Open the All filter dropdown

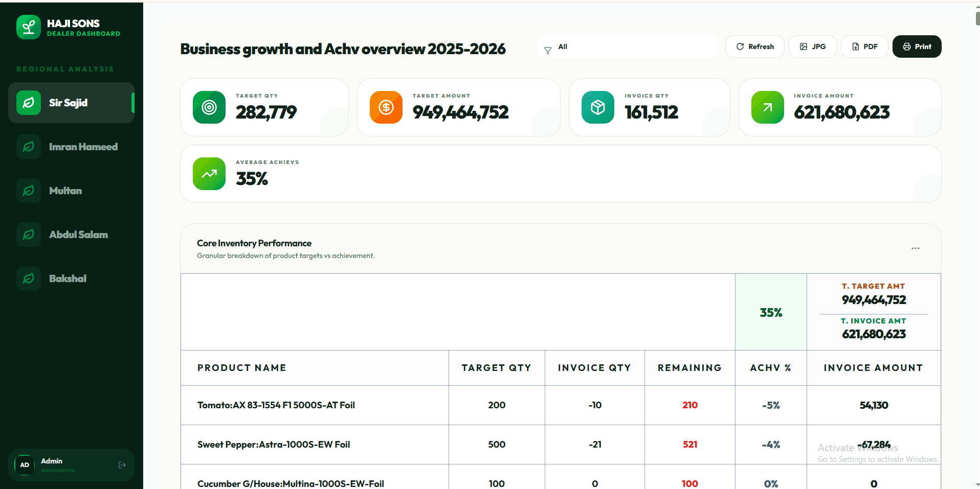point(628,46)
